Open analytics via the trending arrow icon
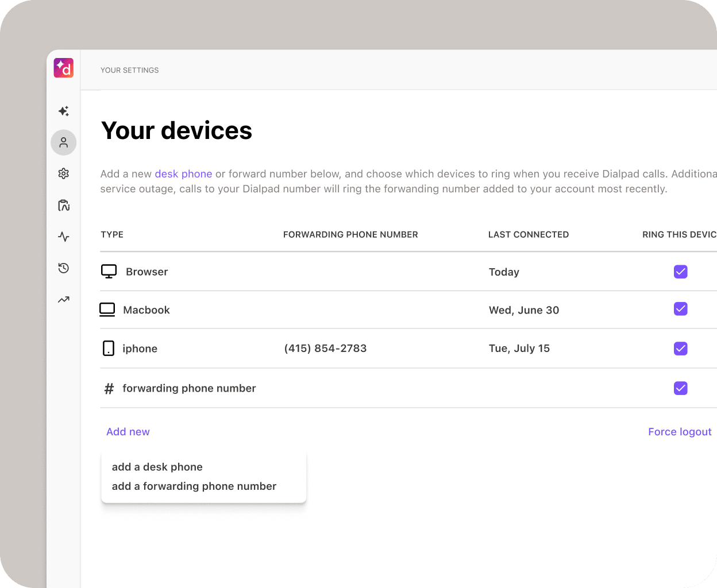 click(x=63, y=299)
